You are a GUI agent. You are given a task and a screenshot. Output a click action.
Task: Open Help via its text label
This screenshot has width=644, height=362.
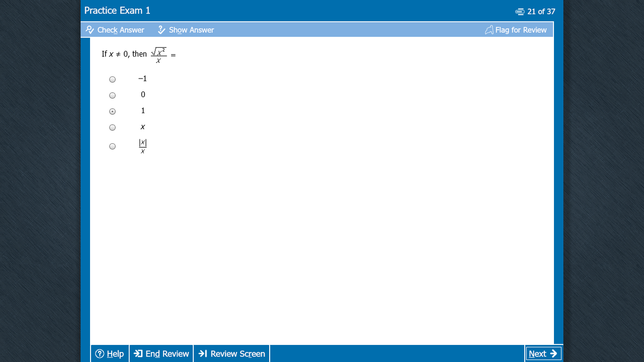[x=115, y=353]
